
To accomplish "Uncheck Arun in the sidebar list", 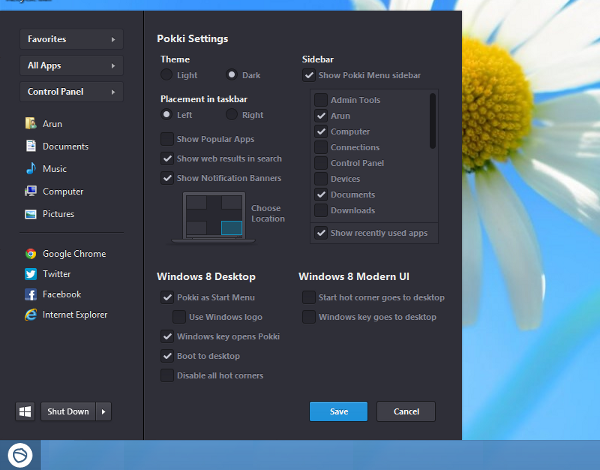I will (x=321, y=116).
